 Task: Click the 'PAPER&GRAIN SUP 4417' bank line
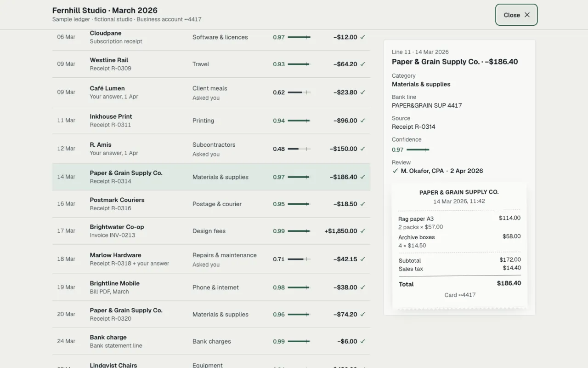[427, 106]
